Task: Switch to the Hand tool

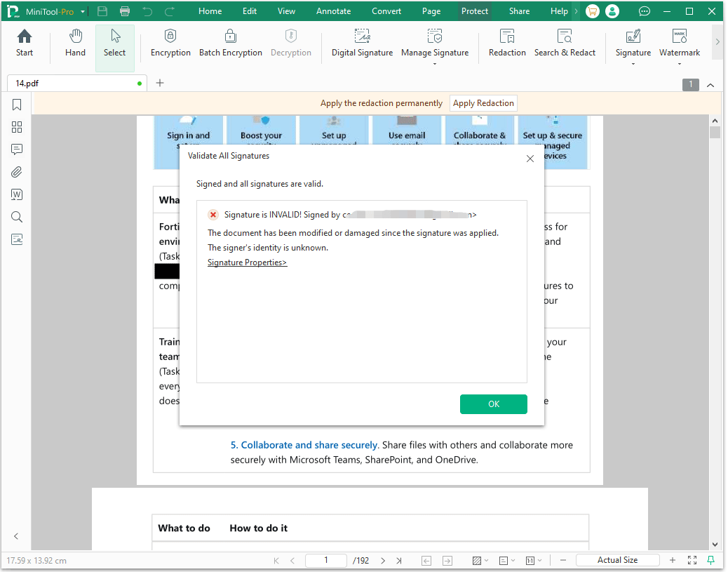Action: (x=75, y=44)
